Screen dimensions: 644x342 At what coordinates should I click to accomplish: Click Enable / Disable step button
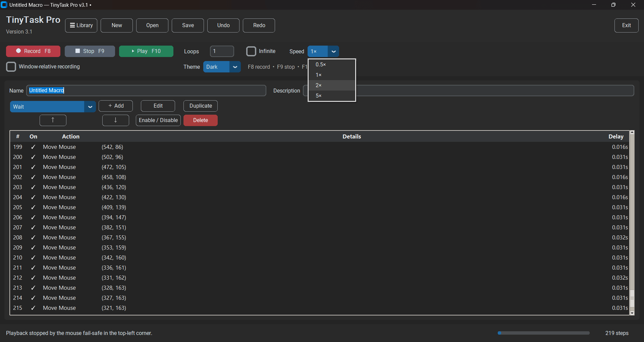pyautogui.click(x=158, y=120)
